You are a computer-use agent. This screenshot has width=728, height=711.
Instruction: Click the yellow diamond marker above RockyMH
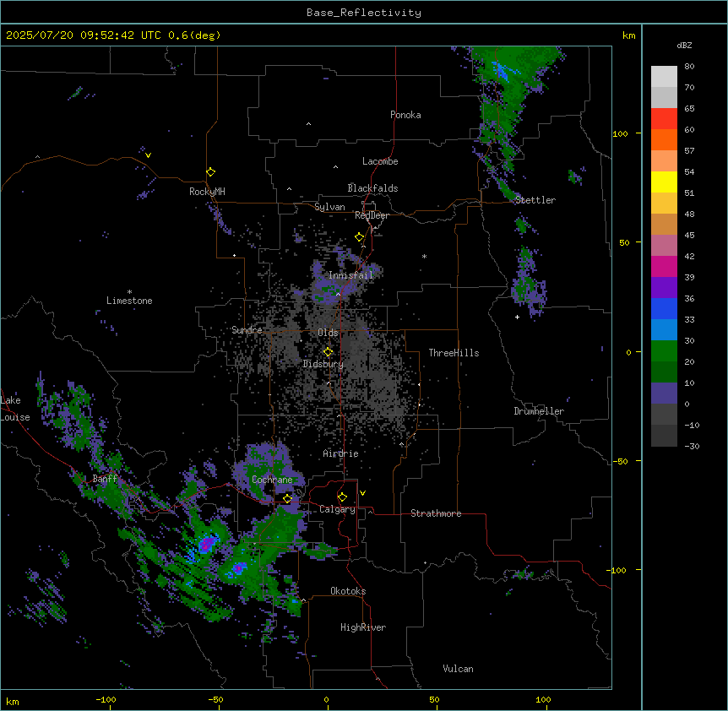click(210, 172)
